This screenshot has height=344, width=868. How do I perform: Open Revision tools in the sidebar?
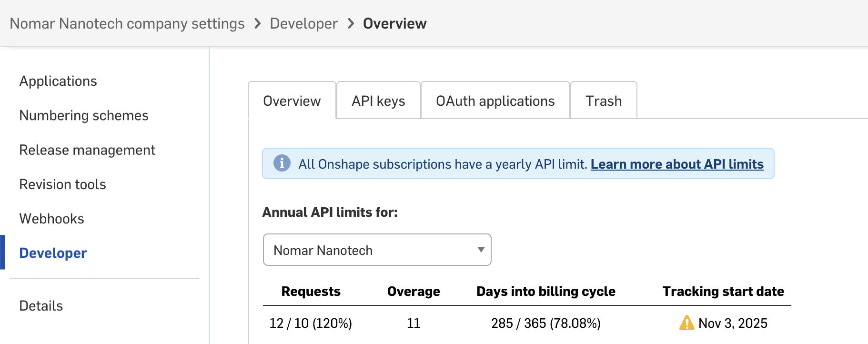point(62,184)
